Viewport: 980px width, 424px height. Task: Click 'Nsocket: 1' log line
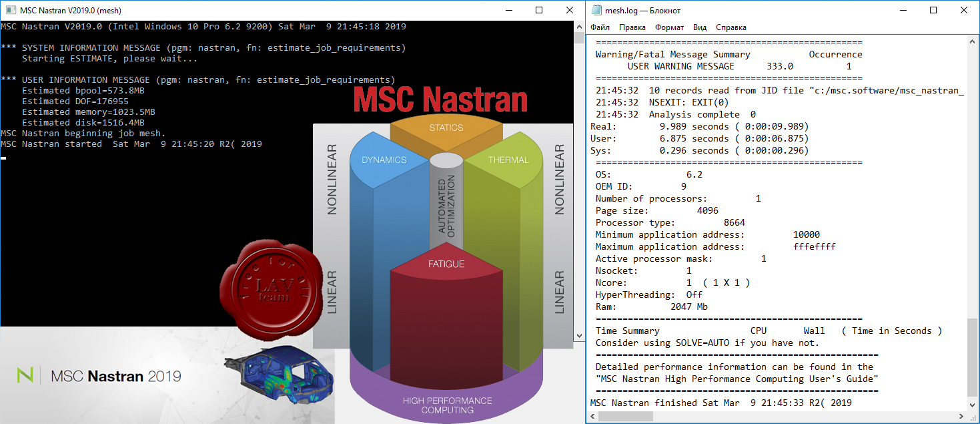644,270
